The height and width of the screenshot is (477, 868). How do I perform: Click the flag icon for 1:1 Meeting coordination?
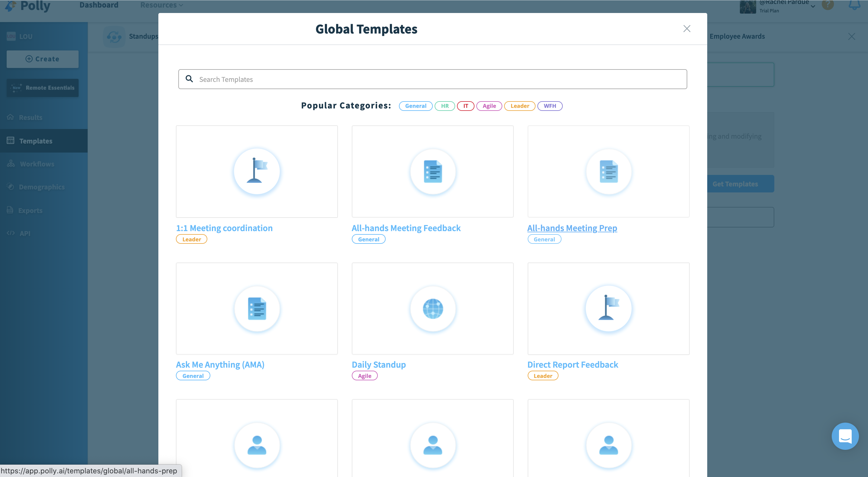[x=257, y=171]
